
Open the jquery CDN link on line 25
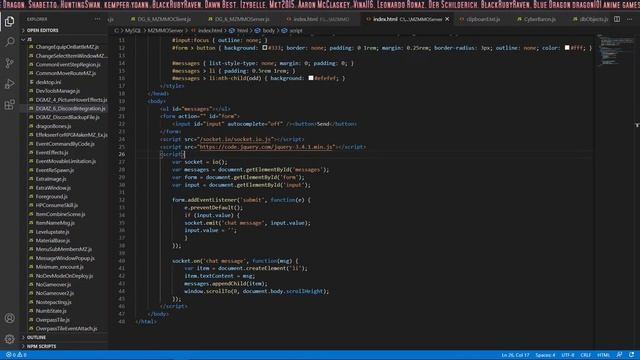pos(266,147)
